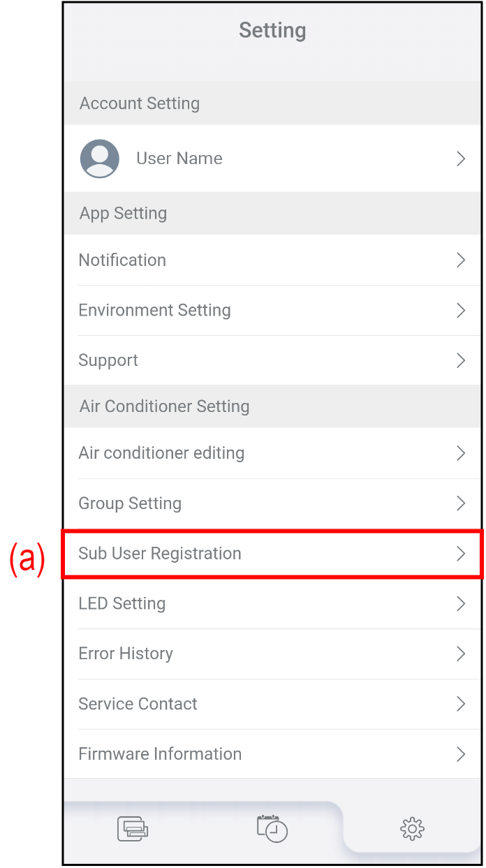Click the arrow next to Environment Setting
Viewport: 486px width, 868px height.
(x=461, y=311)
